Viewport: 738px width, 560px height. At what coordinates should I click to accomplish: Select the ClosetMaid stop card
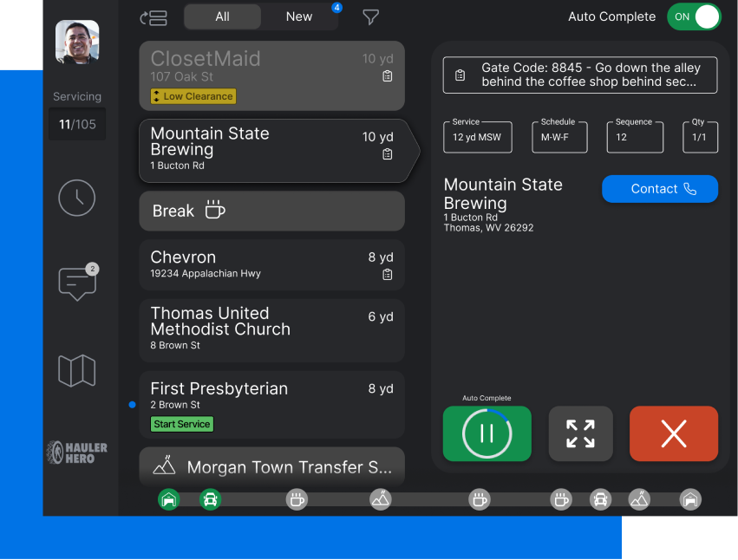(271, 75)
